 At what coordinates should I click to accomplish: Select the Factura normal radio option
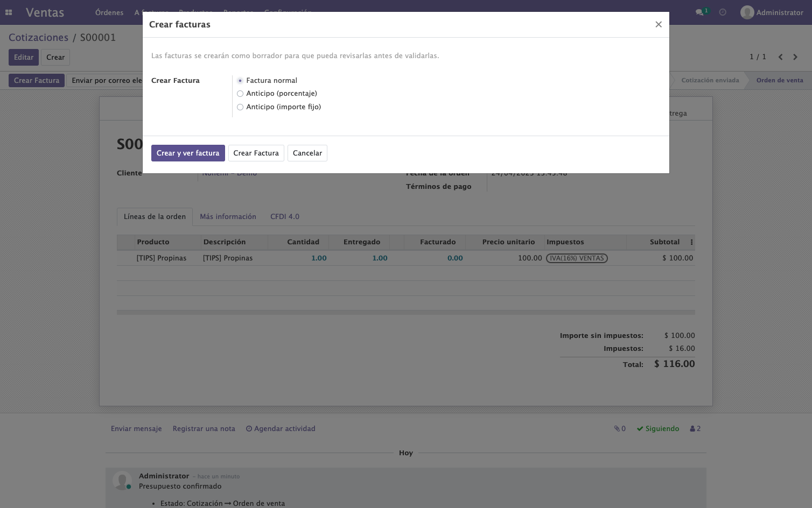240,81
